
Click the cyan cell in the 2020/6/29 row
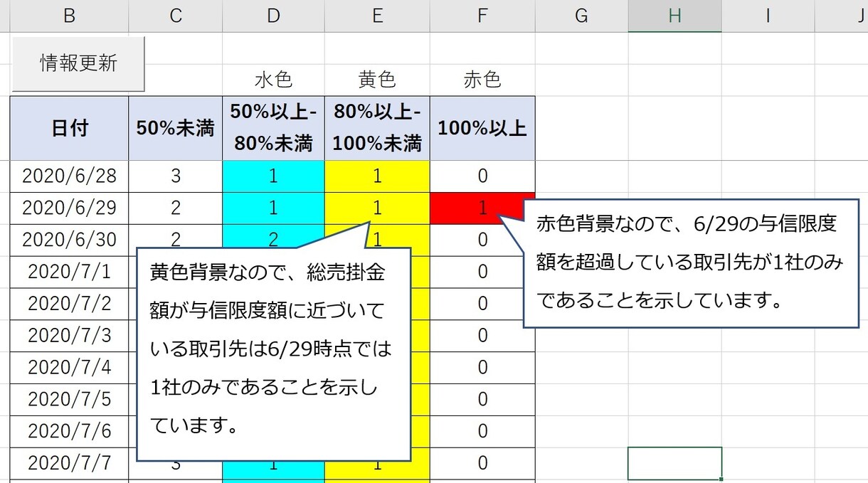(273, 208)
